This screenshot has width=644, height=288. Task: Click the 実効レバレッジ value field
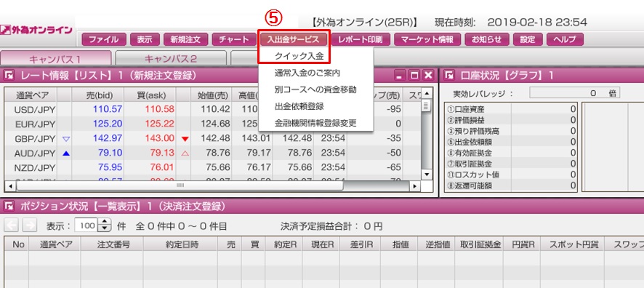[575, 93]
